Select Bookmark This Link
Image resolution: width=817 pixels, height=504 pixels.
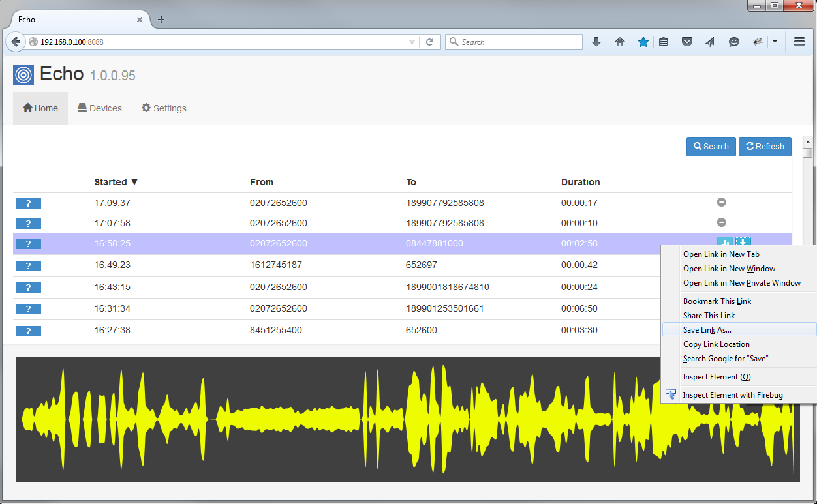tap(739, 301)
